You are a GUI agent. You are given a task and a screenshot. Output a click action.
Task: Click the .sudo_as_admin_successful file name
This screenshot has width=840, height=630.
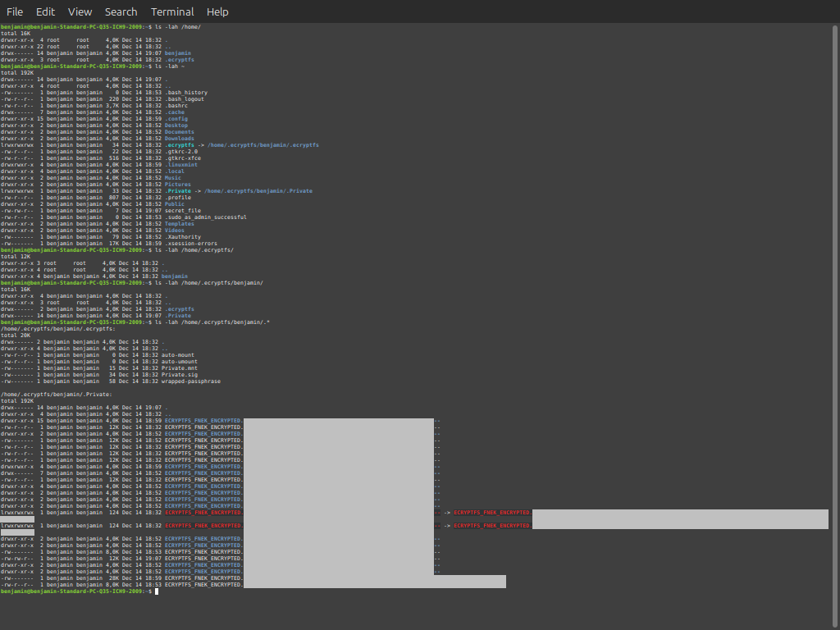click(205, 217)
